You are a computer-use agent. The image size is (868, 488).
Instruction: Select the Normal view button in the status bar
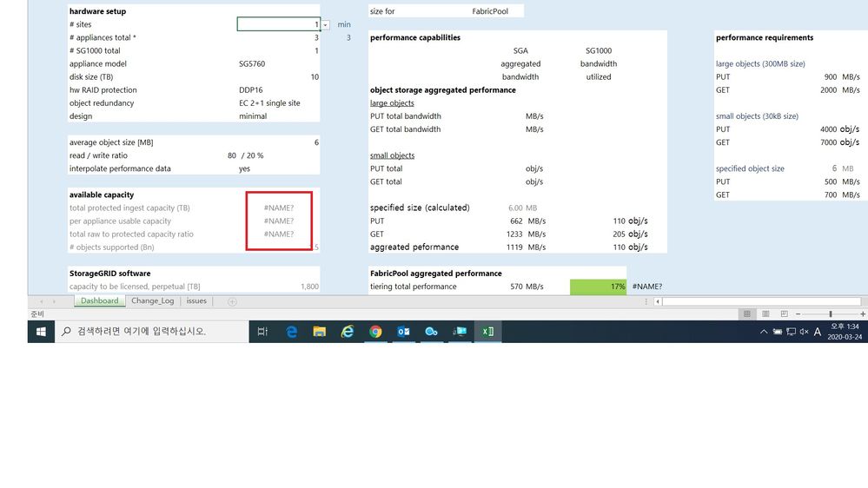(x=746, y=313)
